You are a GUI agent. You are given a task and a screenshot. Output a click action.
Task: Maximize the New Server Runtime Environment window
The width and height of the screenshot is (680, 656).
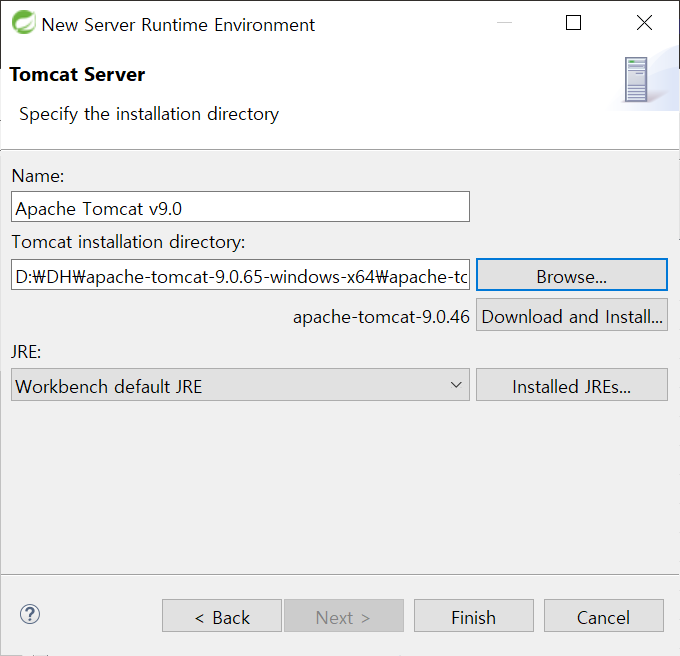tap(573, 23)
